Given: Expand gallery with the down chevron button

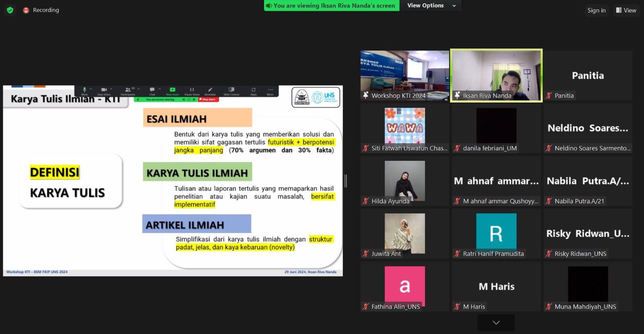Looking at the screenshot, I should click(x=496, y=322).
